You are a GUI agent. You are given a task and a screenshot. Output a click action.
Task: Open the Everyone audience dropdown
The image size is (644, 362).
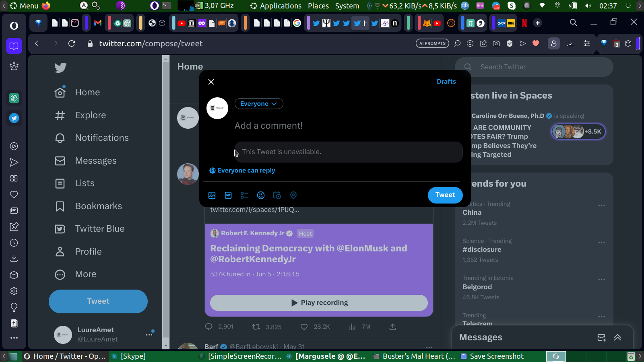coord(259,104)
